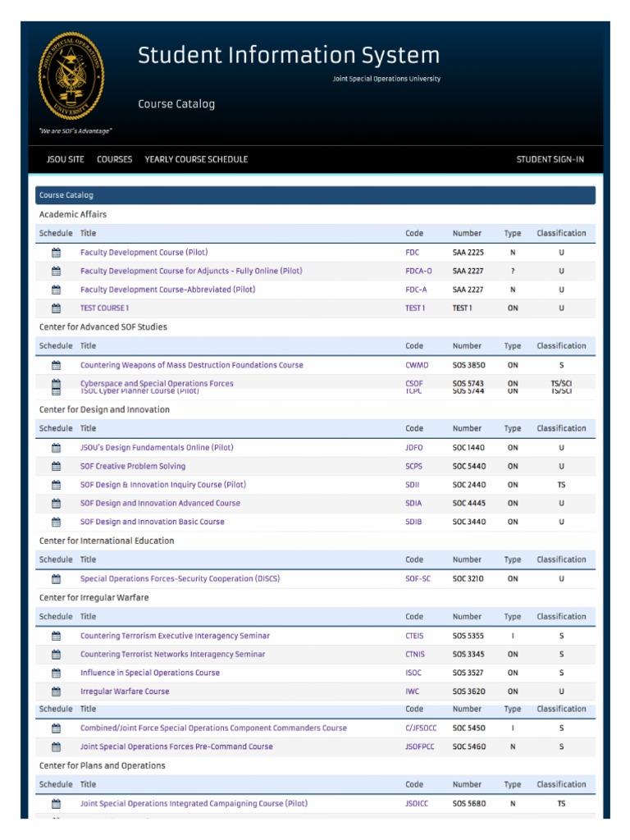
Task: Open SOF Design and Innovation Basic Course link
Action: [x=152, y=522]
